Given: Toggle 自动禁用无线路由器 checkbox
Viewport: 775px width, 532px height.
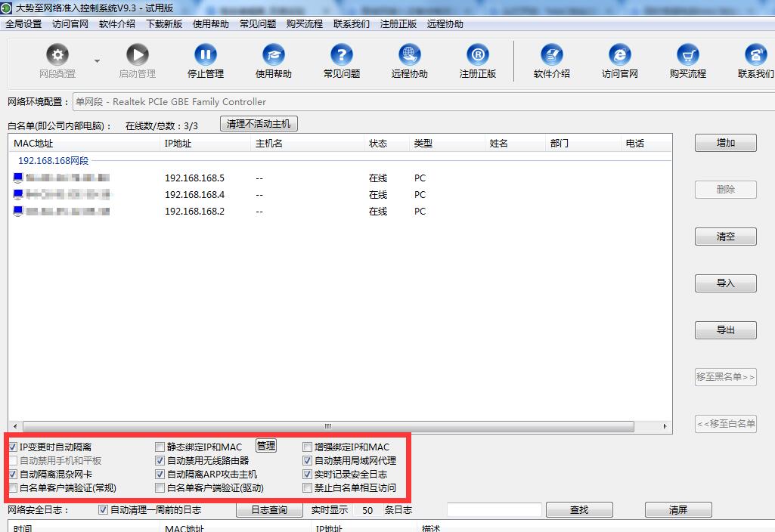Looking at the screenshot, I should pos(160,461).
